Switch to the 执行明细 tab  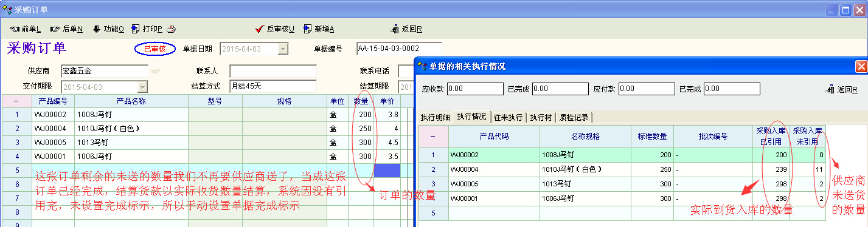tap(436, 117)
